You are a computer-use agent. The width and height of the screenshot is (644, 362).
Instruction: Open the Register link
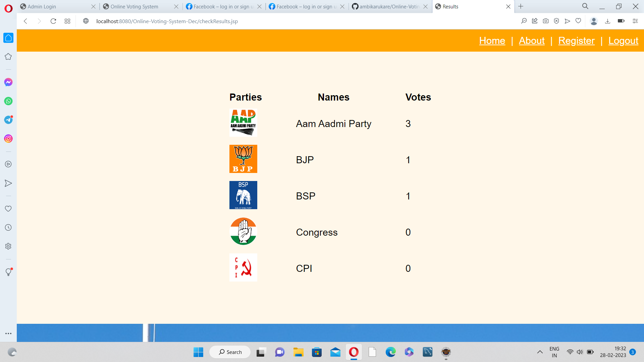tap(576, 41)
